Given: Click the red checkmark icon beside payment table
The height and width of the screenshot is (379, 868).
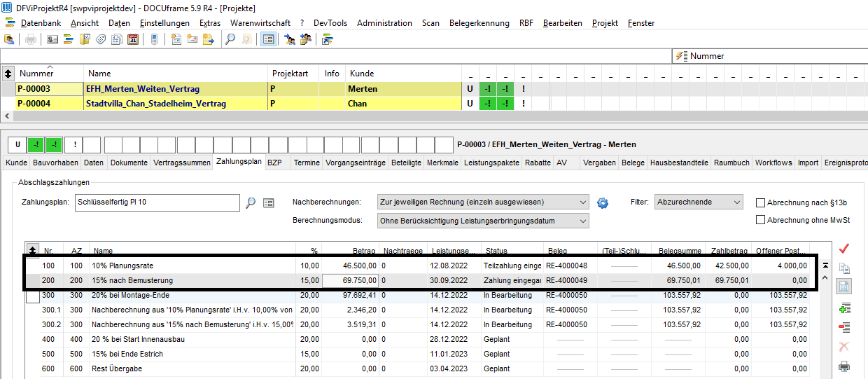Looking at the screenshot, I should click(844, 248).
